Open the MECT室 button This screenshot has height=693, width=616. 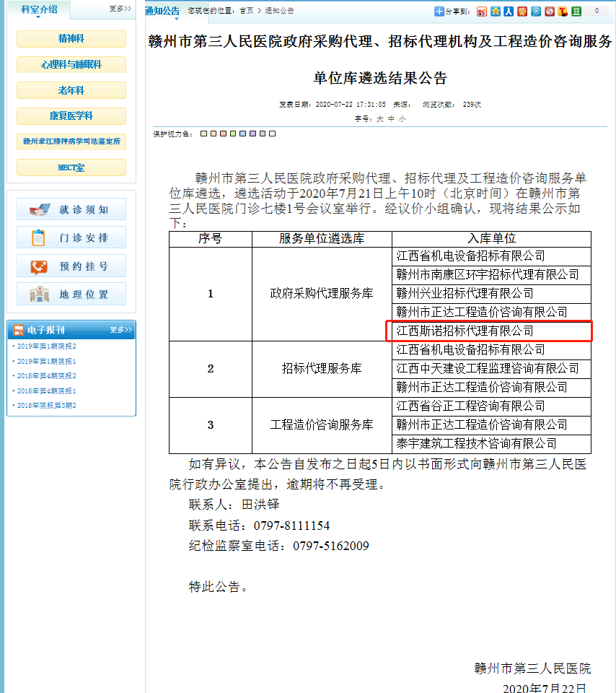[71, 167]
